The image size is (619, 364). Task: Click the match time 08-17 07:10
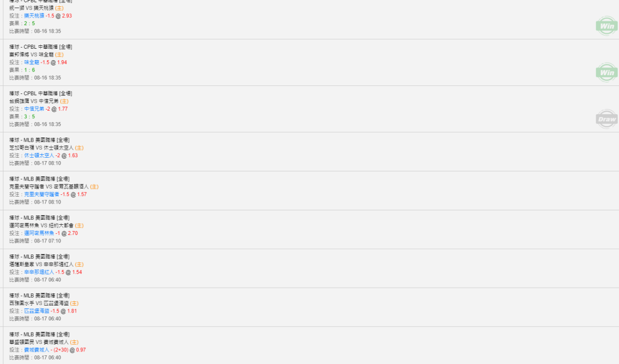pyautogui.click(x=48, y=241)
